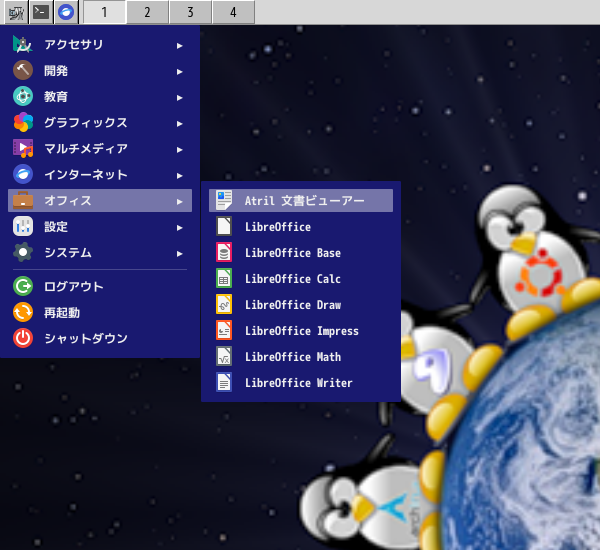Switch to workspace 1
This screenshot has width=600, height=550.
[104, 12]
